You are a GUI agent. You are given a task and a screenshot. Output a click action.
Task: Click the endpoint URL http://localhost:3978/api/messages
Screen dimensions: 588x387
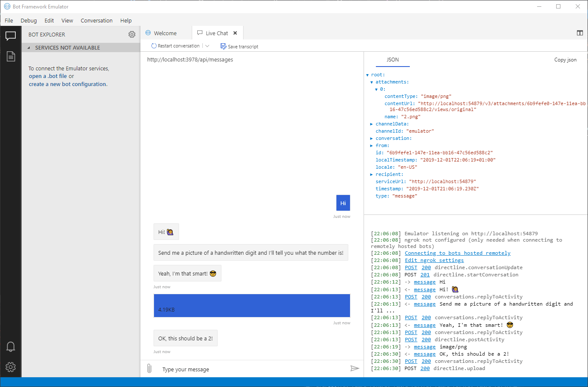(x=190, y=60)
